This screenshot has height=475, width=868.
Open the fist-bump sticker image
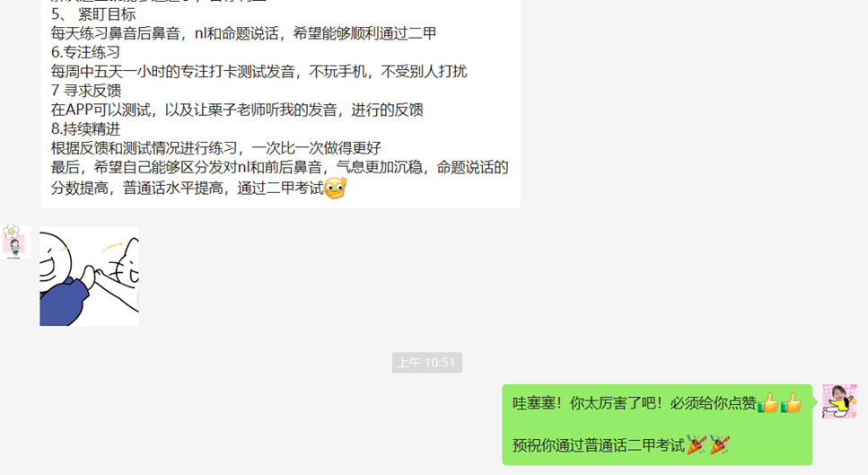click(x=89, y=277)
